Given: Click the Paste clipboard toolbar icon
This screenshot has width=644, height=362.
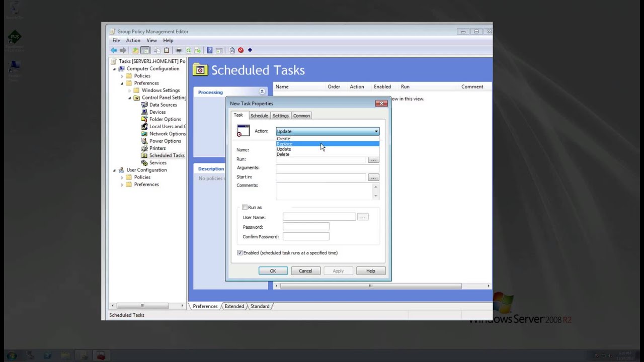Looking at the screenshot, I should [x=167, y=50].
